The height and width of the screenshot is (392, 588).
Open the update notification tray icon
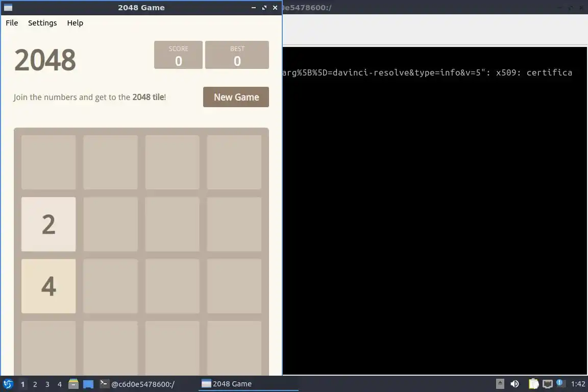560,383
